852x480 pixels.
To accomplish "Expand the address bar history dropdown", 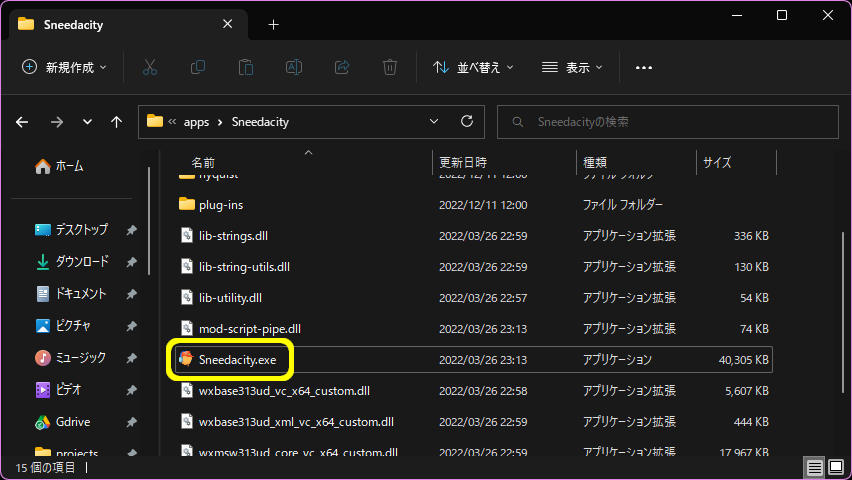I will click(x=434, y=121).
